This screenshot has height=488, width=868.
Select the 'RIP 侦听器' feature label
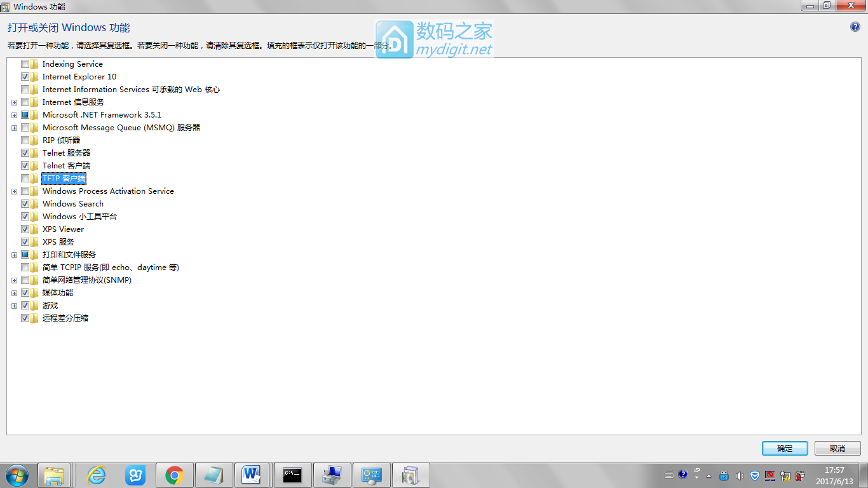tap(61, 140)
